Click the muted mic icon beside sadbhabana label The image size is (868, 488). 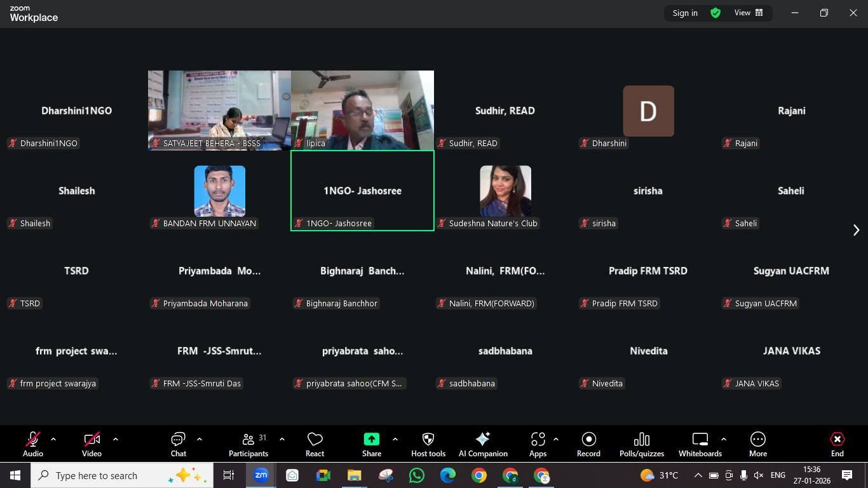(441, 383)
